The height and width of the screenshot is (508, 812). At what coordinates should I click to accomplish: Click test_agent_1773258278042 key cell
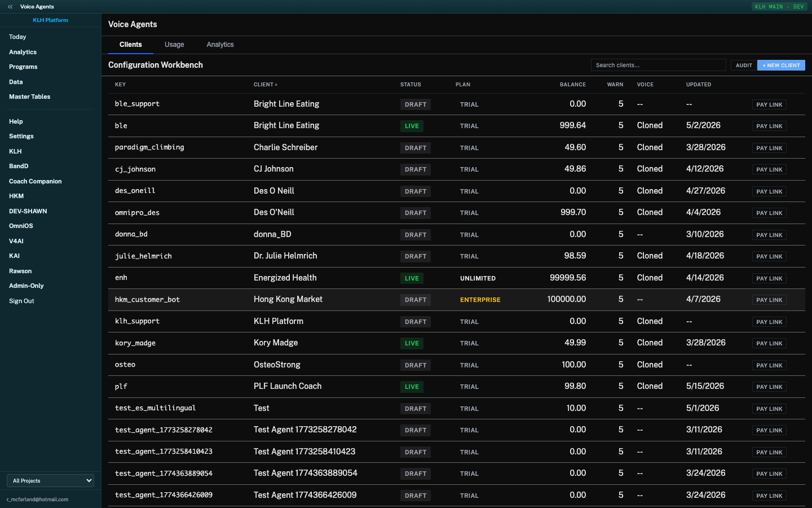pyautogui.click(x=164, y=430)
